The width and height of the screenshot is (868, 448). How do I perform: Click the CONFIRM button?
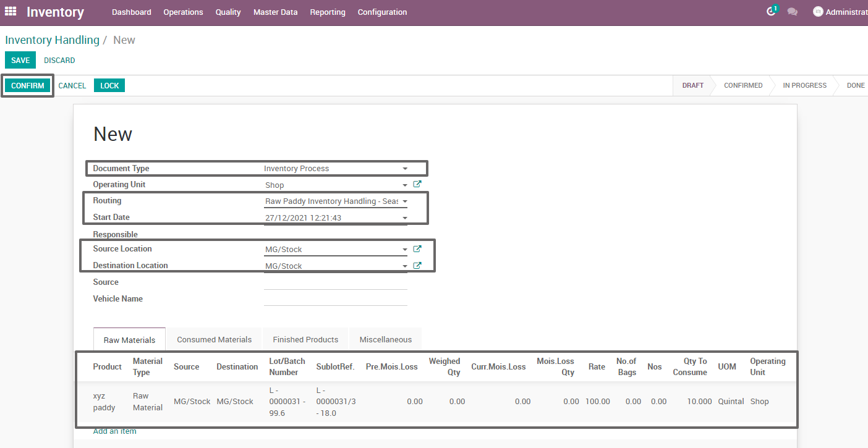(x=27, y=85)
